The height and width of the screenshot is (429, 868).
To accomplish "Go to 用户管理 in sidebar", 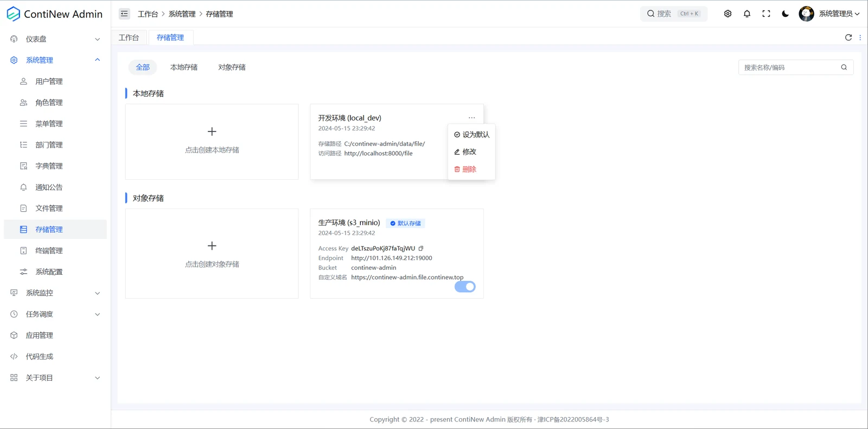I will click(x=55, y=81).
